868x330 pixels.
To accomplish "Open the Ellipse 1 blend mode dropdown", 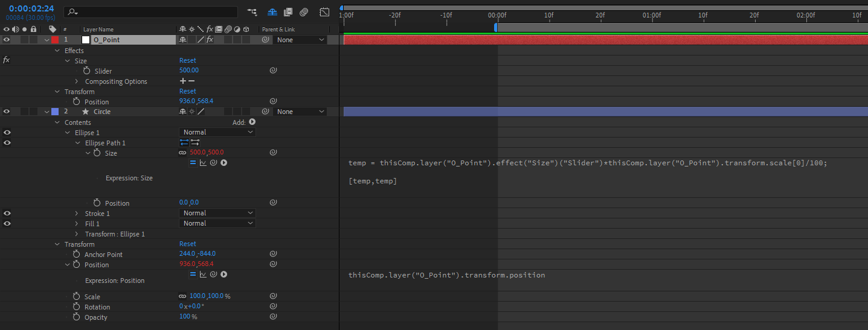I will point(217,132).
